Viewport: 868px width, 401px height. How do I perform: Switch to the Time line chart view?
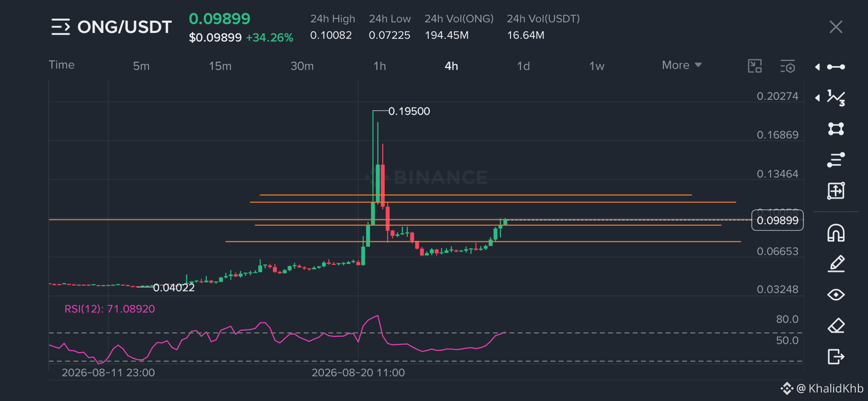pos(62,65)
